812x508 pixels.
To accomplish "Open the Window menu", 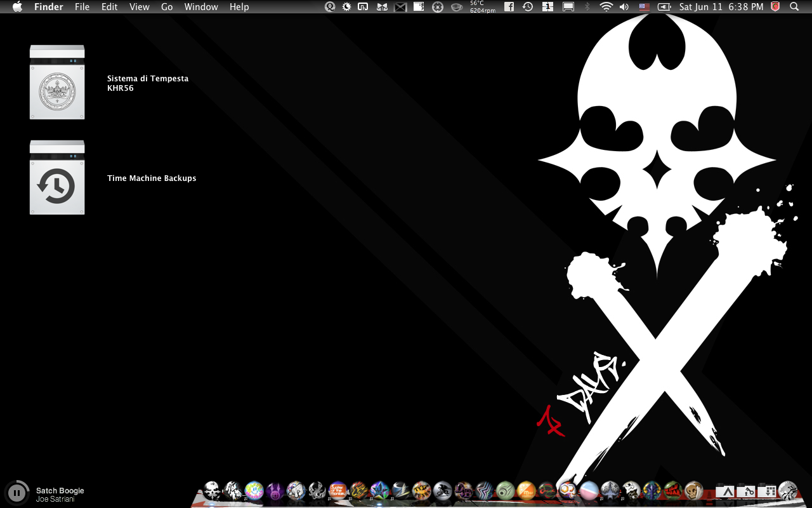I will pyautogui.click(x=201, y=7).
